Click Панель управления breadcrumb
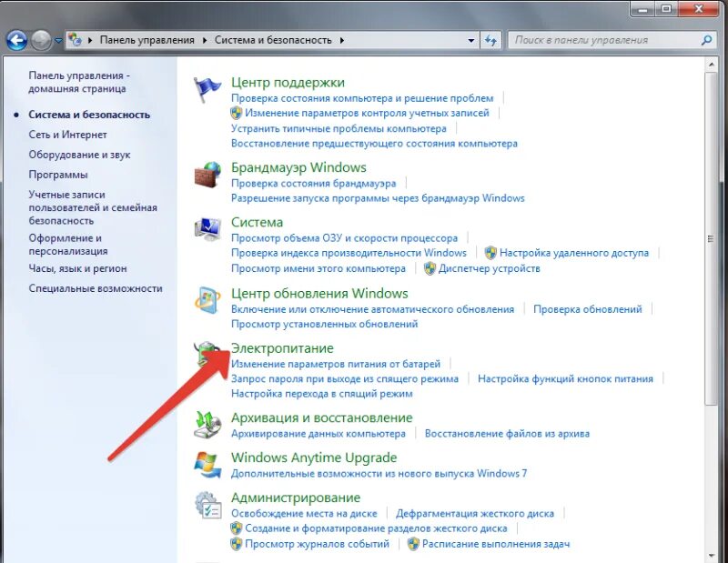Viewport: 728px width, 563px height. coord(147,40)
